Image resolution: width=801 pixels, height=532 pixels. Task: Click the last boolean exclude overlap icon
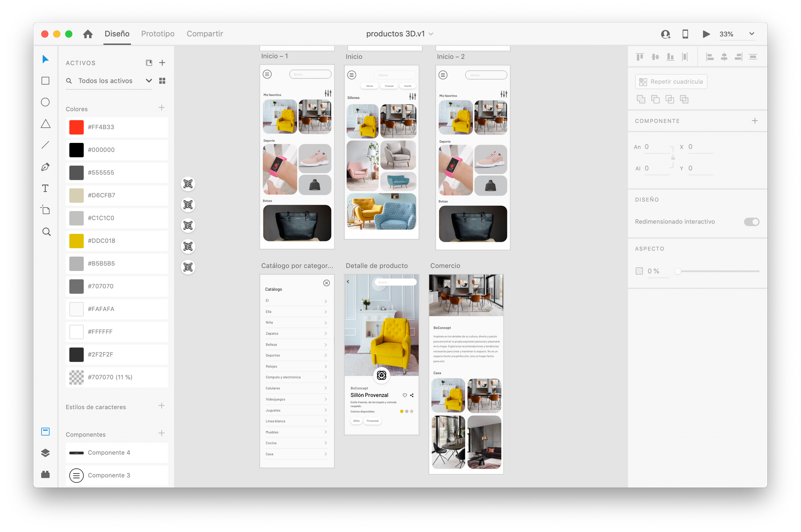(684, 99)
